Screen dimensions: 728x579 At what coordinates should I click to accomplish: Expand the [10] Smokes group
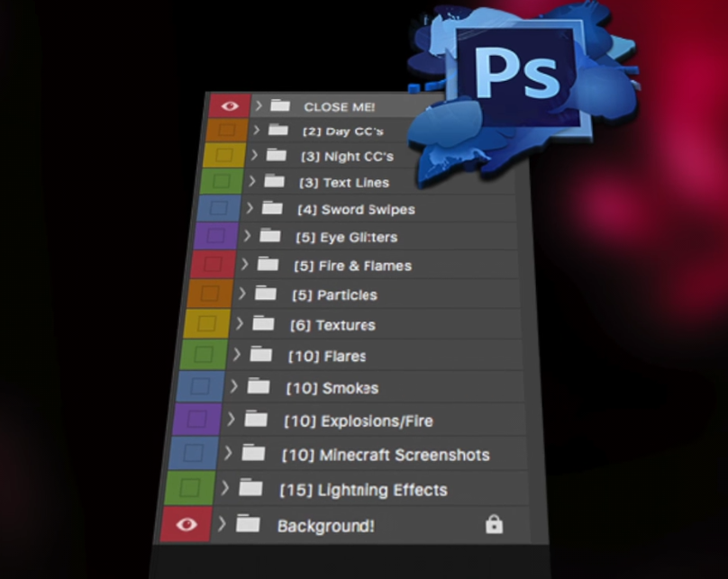[x=234, y=386]
